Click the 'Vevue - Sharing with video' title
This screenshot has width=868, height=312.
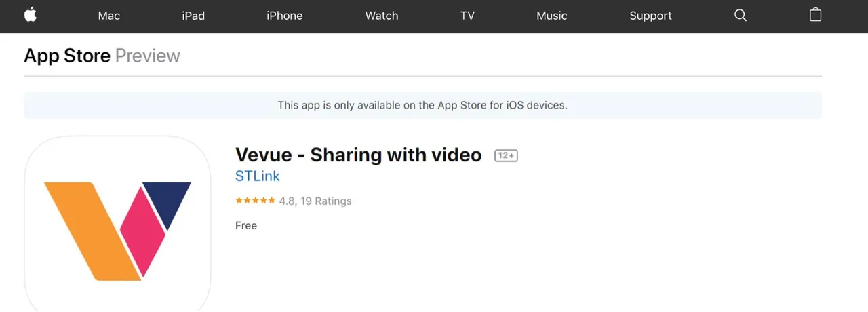click(359, 155)
